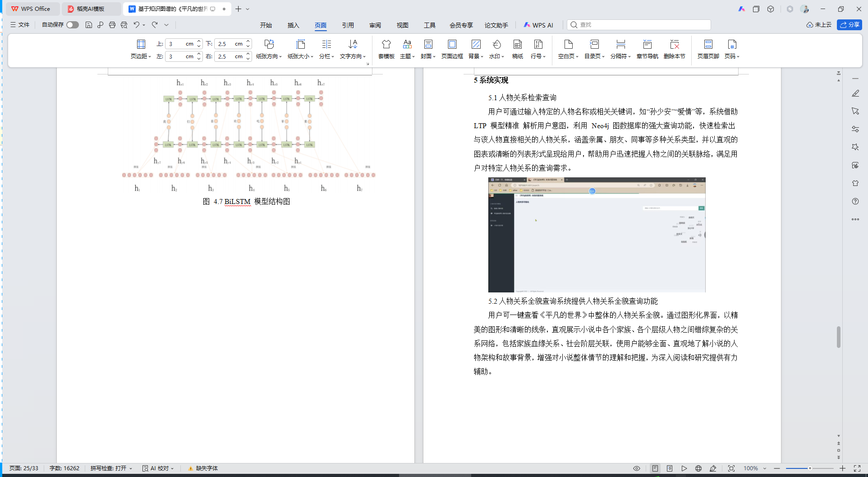Open the 视图 ribbon tab
The image size is (868, 477).
tap(403, 25)
